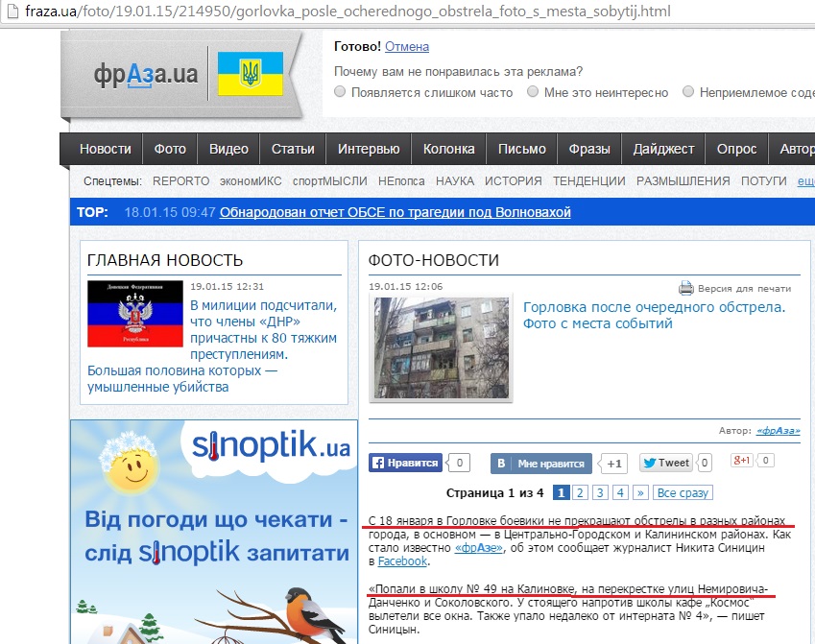Click the VK Мне нравится share icon
Screen dimensions: 815x644
(500, 464)
